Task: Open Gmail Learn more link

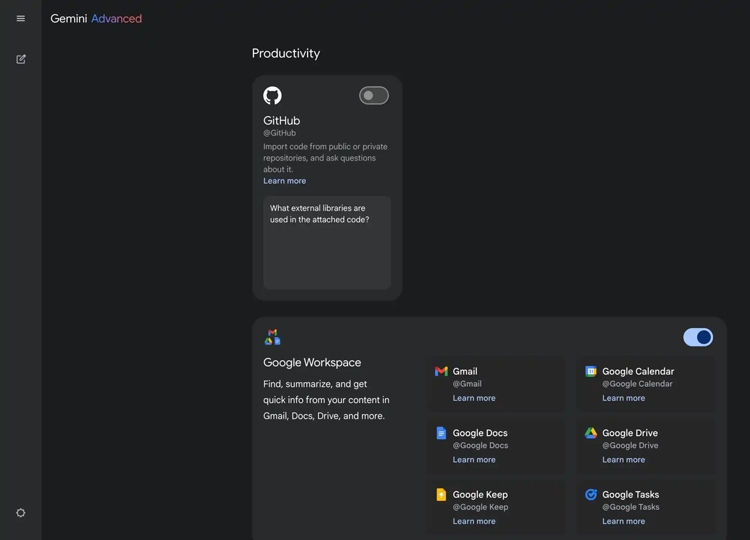Action: click(x=474, y=398)
